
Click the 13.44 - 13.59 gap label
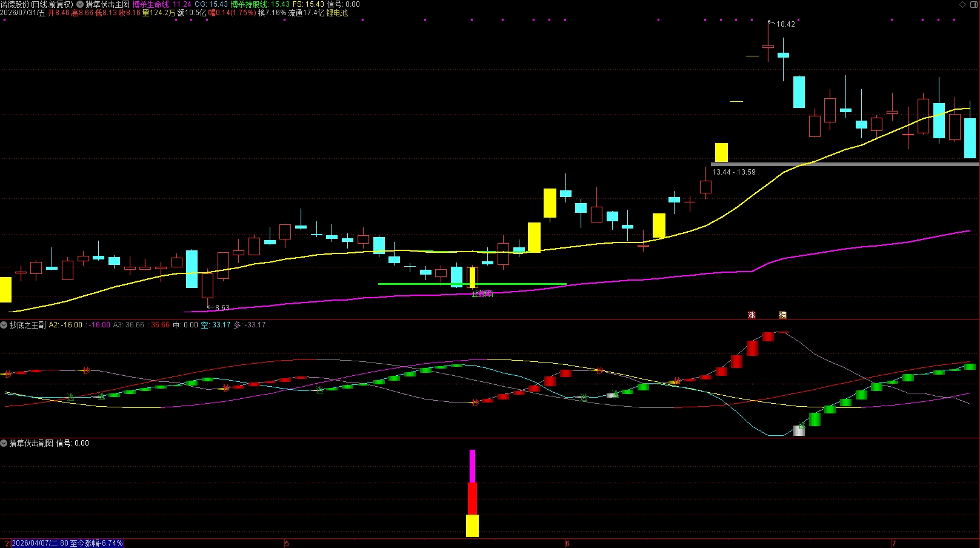point(734,172)
